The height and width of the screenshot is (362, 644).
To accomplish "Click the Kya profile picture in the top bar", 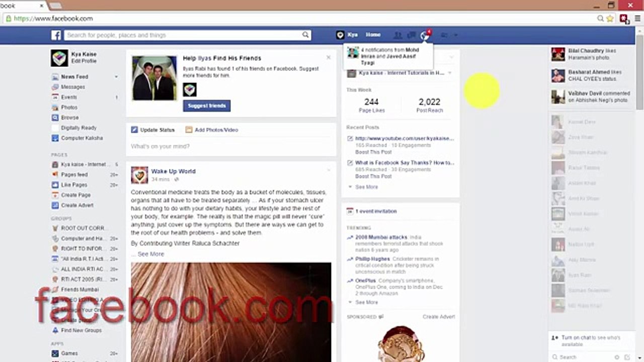I will click(x=340, y=35).
